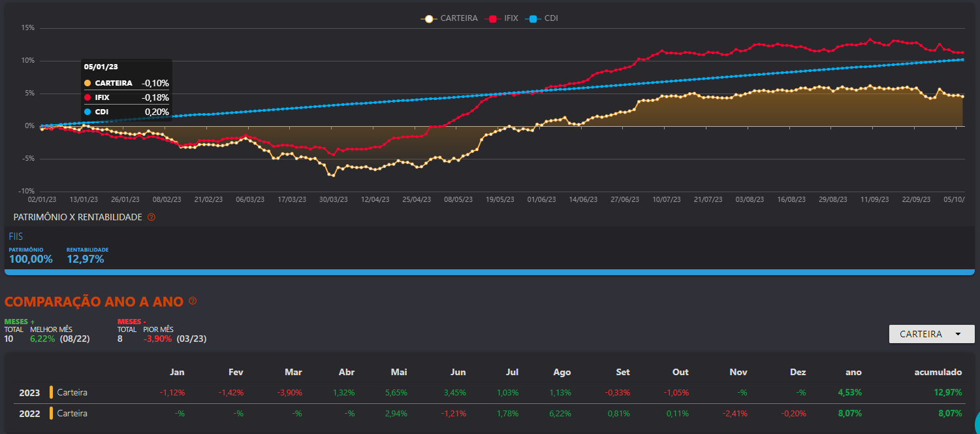
Task: Click the ano column header
Action: coord(854,372)
